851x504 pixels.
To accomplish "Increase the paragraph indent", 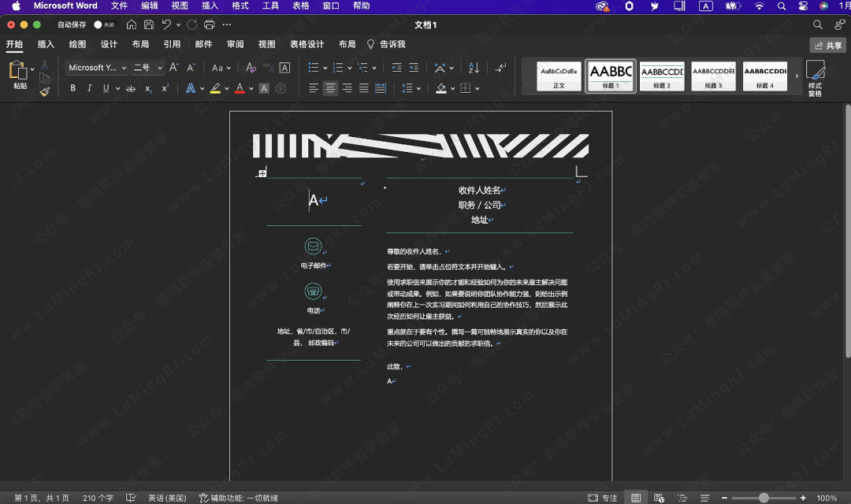I will [413, 68].
